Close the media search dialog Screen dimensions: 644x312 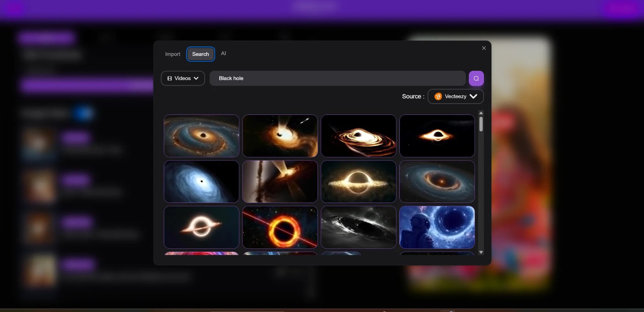point(484,48)
